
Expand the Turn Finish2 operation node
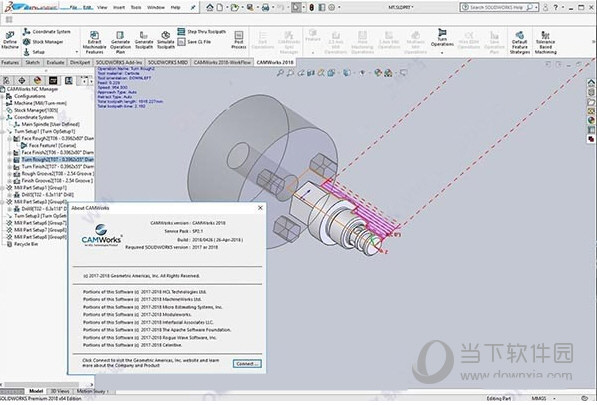point(10,167)
